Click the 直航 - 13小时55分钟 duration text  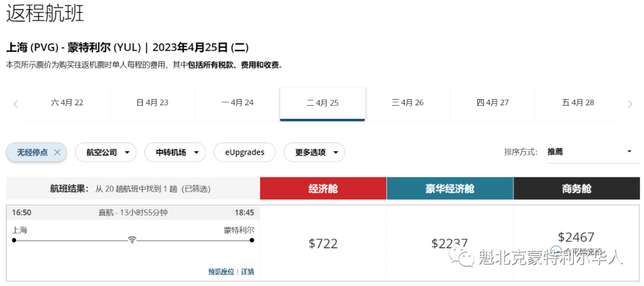tap(133, 213)
